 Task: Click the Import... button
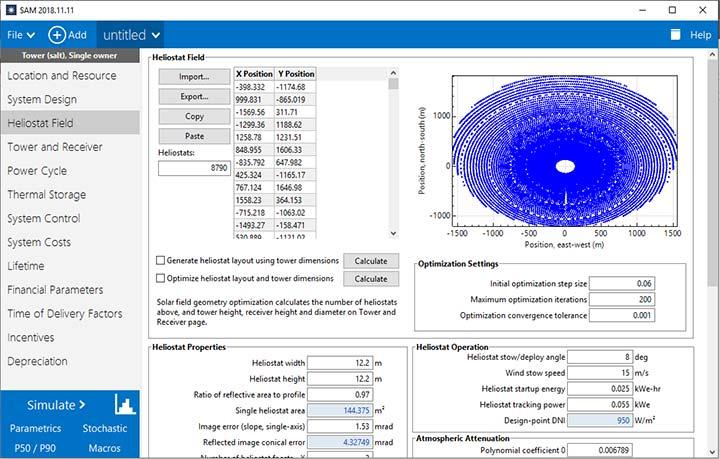[x=195, y=77]
